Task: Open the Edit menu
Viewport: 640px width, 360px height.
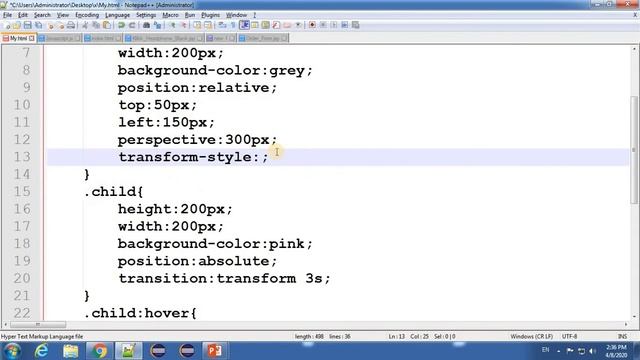Action: pyautogui.click(x=23, y=15)
